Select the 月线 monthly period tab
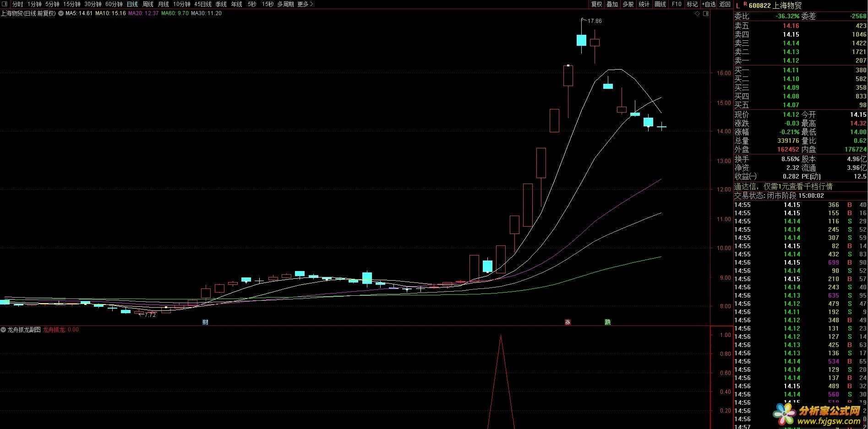 164,4
